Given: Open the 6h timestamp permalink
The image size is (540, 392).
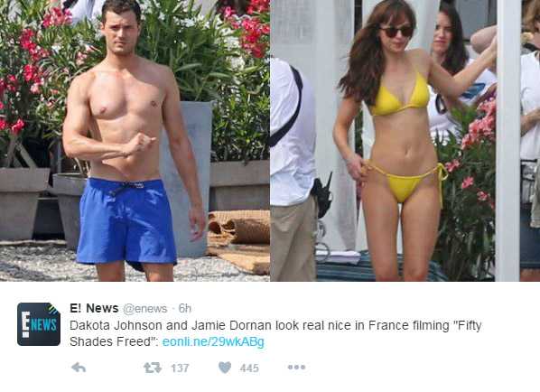Looking at the screenshot, I should [185, 308].
